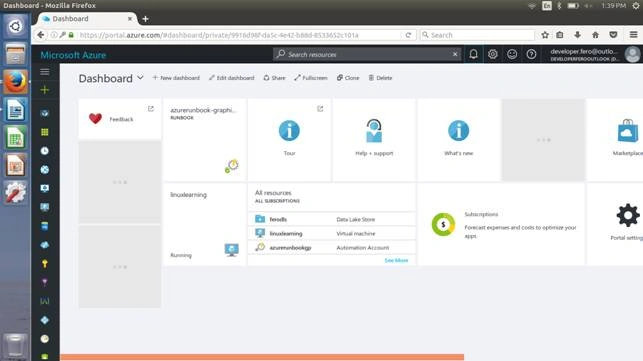Click the smiley feedback icon in header

(512, 54)
